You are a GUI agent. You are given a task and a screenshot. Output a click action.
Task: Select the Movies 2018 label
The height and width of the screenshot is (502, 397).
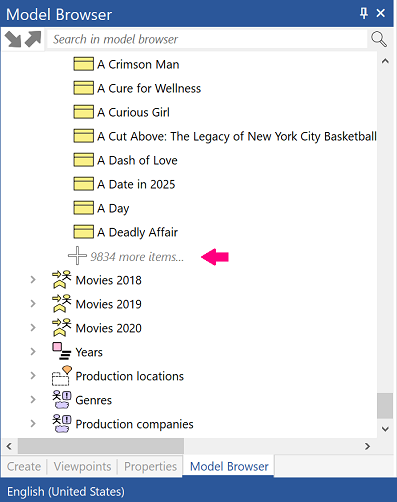tap(109, 280)
